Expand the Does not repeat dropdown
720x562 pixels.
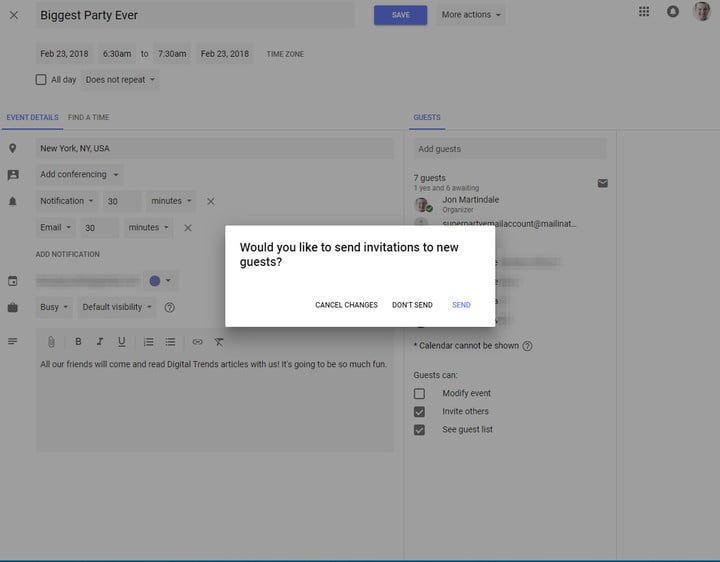pos(121,80)
